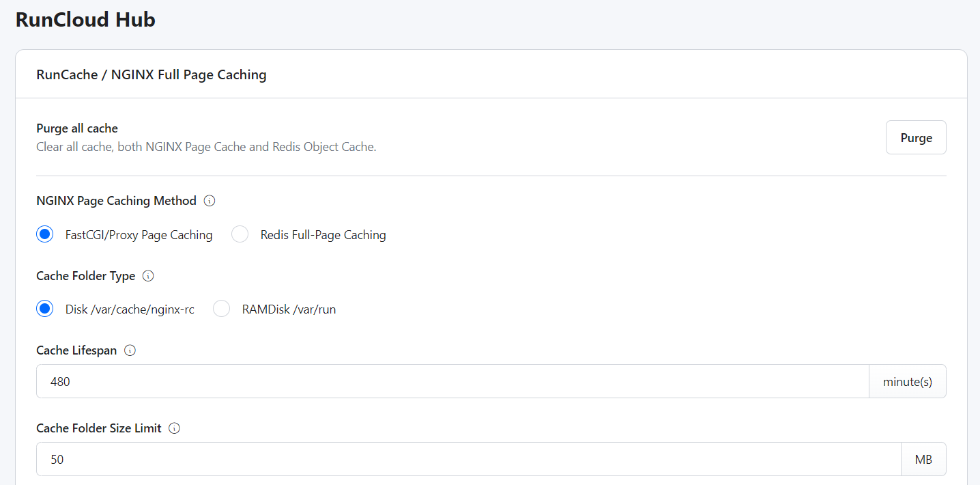Click the minute(s) unit addon
The height and width of the screenshot is (485, 980).
point(908,381)
